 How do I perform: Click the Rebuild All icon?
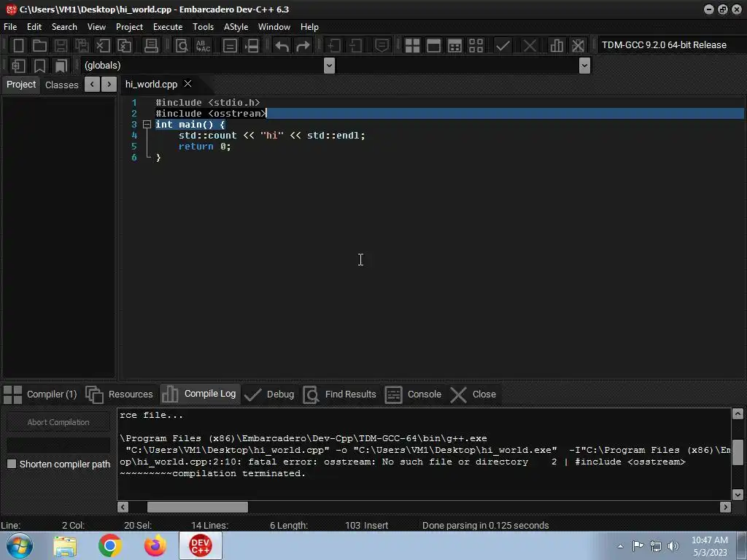476,46
